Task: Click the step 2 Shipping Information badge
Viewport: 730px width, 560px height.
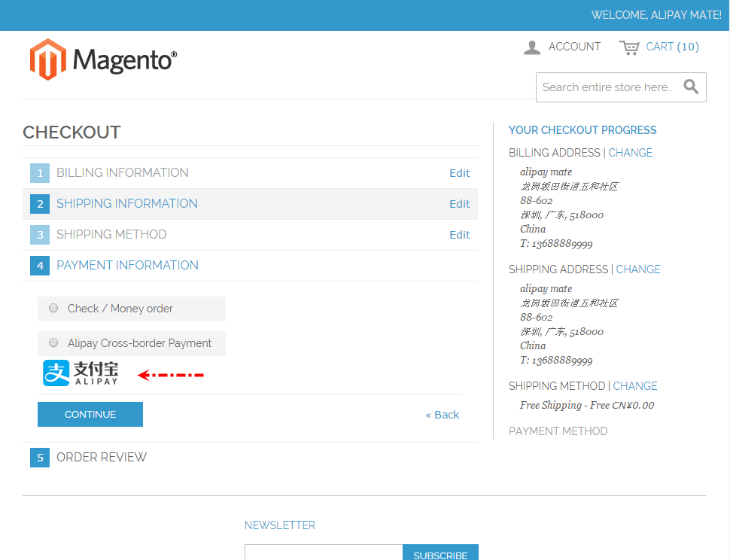Action: 39,203
